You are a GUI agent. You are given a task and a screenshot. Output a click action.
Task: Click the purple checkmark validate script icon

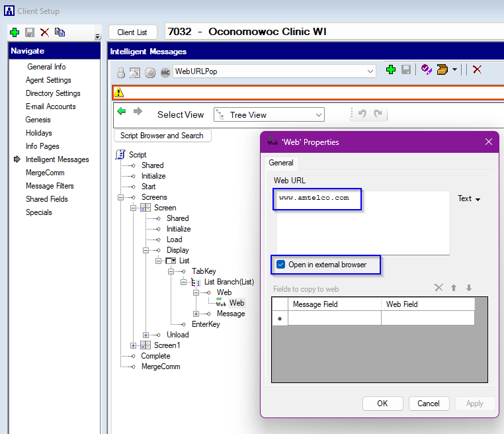coord(426,70)
